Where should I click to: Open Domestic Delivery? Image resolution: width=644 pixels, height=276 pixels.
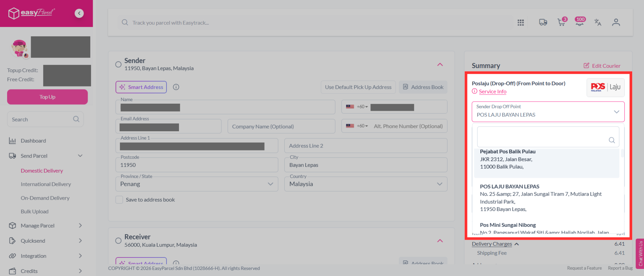click(x=42, y=171)
